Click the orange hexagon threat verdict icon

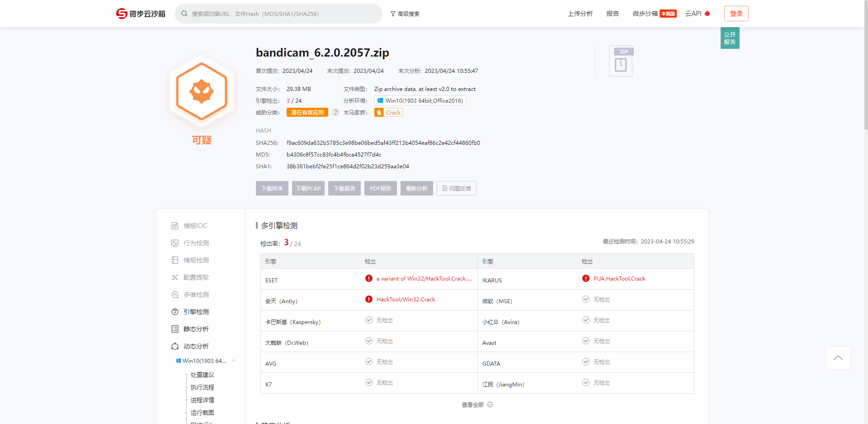tap(202, 91)
